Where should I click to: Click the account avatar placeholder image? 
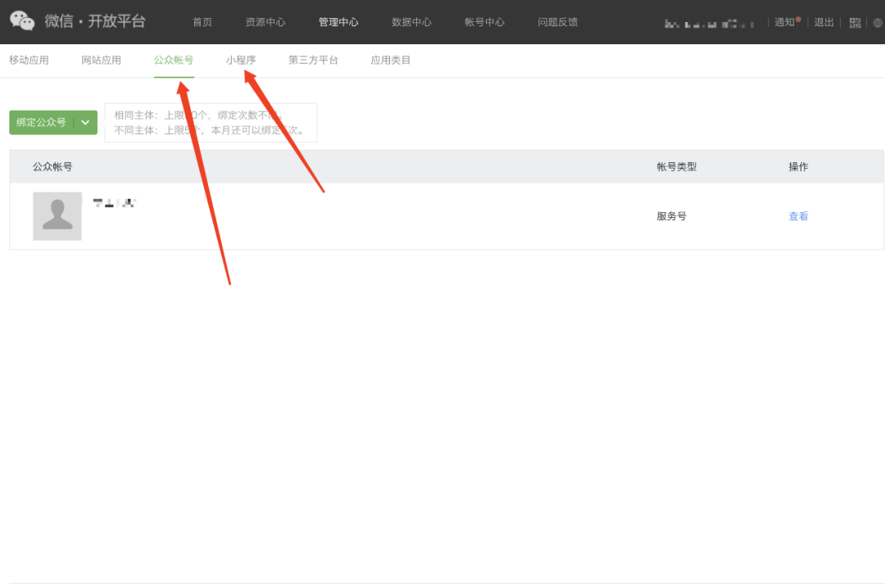[57, 215]
